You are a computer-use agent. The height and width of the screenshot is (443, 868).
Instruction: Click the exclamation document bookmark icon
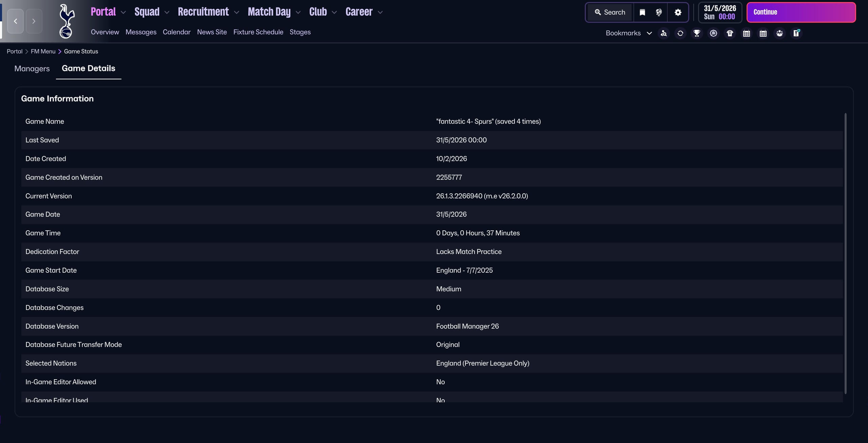[x=796, y=33]
